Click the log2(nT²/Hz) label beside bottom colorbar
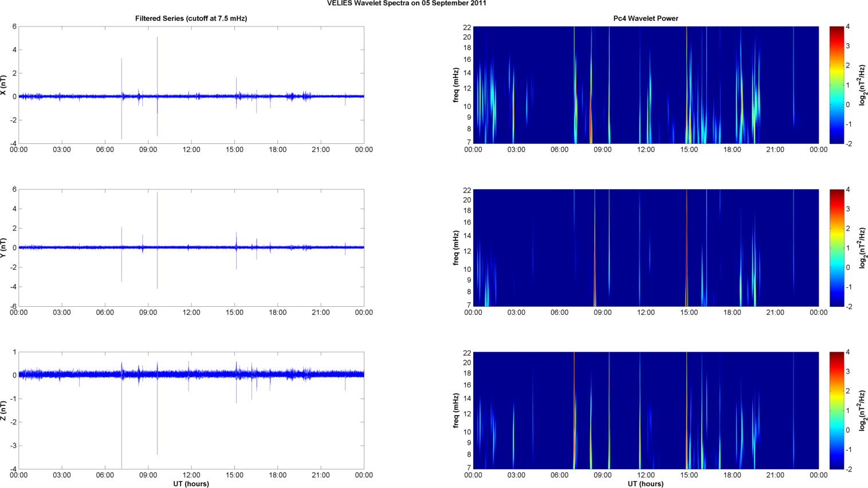Viewport: 868px width, 488px height. (x=863, y=411)
